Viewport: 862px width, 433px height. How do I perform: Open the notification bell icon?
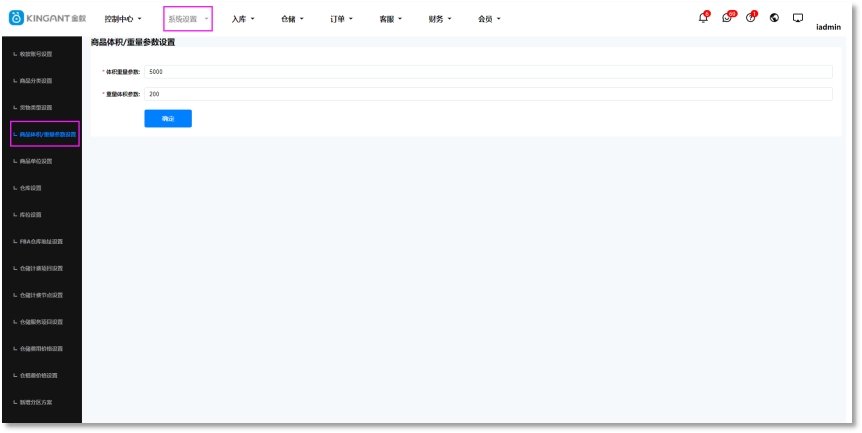704,18
